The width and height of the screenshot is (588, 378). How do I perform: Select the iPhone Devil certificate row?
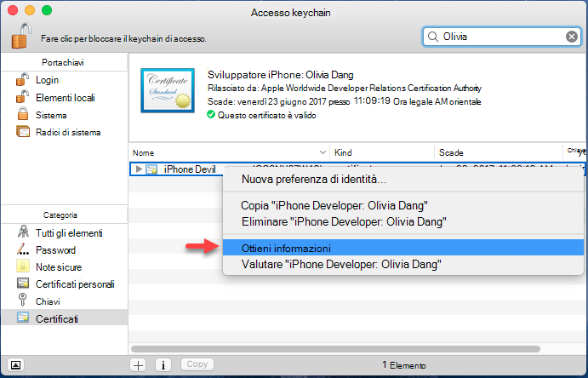(357, 169)
